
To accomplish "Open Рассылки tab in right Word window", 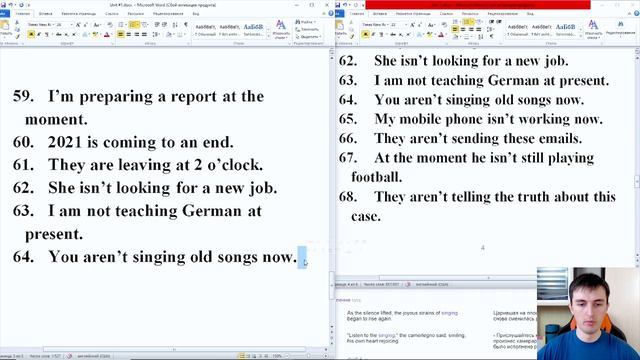I will (470, 13).
